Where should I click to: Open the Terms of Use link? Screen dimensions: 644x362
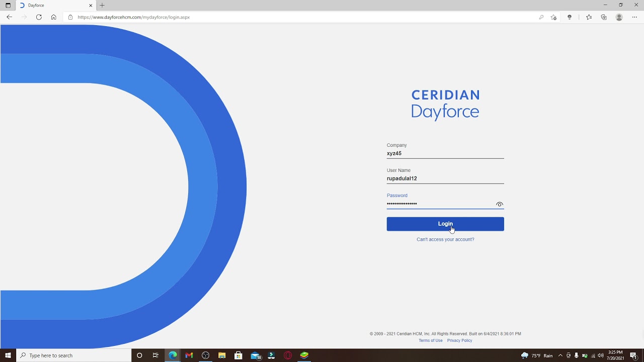point(431,340)
